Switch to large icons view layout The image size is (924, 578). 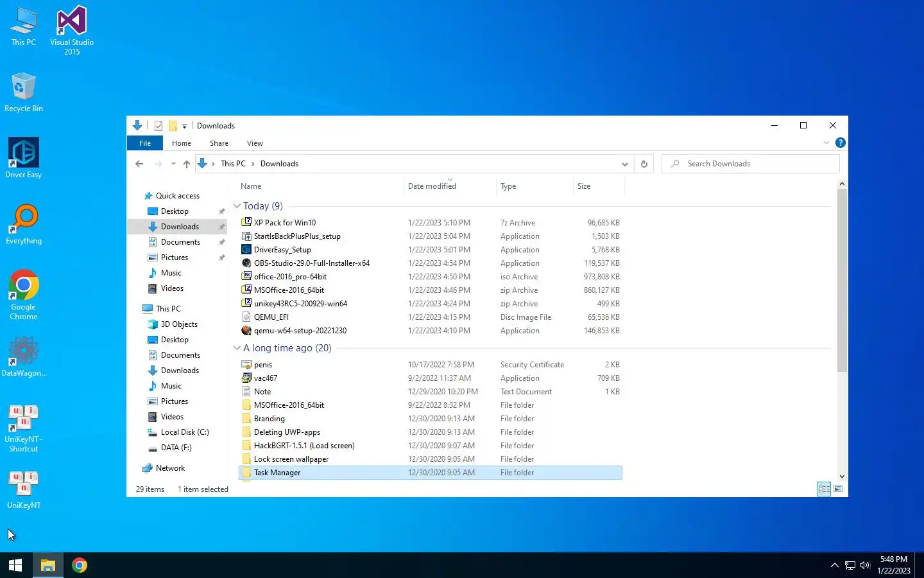point(838,489)
